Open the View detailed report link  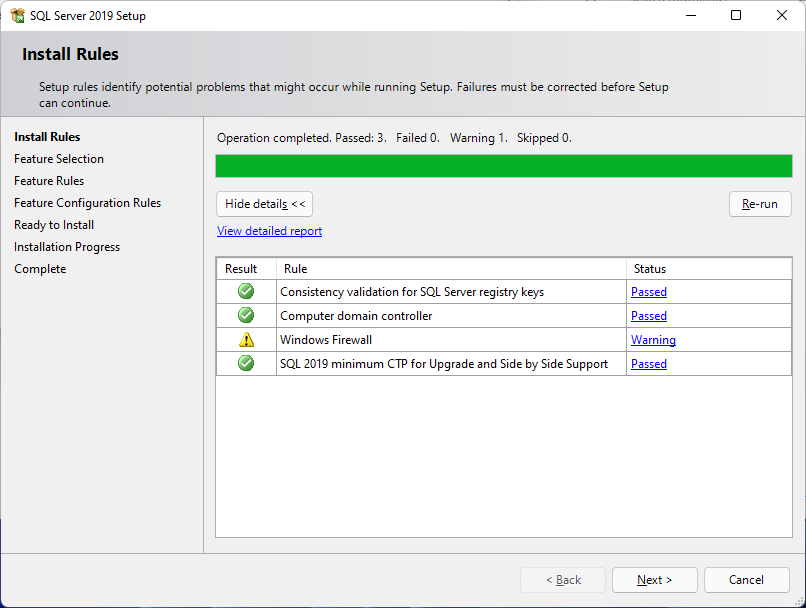pyautogui.click(x=269, y=231)
